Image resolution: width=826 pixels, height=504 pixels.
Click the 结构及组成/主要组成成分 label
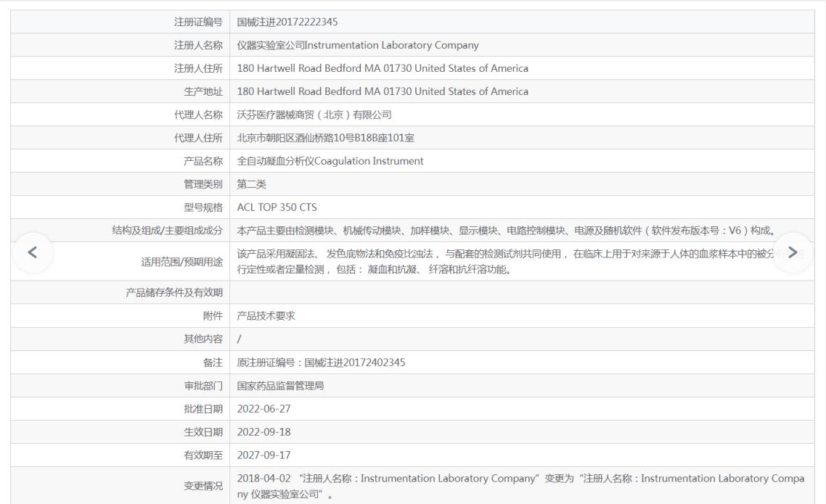pyautogui.click(x=167, y=230)
